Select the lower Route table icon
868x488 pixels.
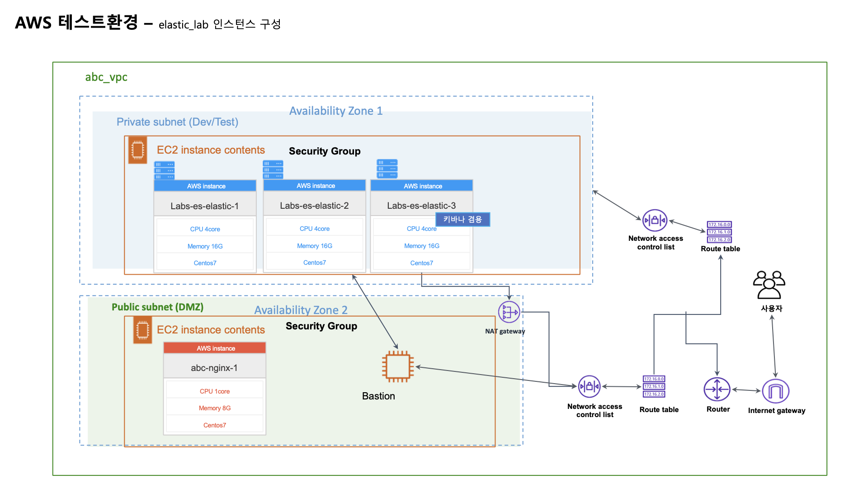[654, 387]
